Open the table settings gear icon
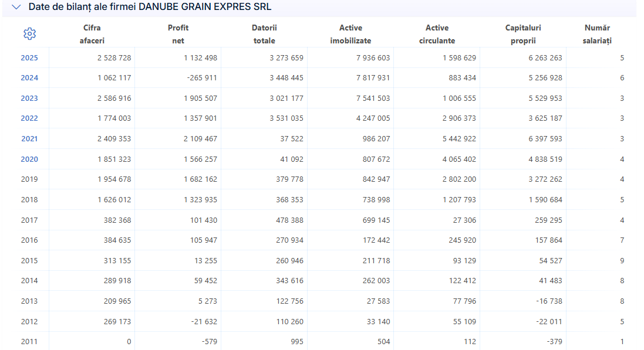This screenshot has width=644, height=350. pyautogui.click(x=29, y=33)
